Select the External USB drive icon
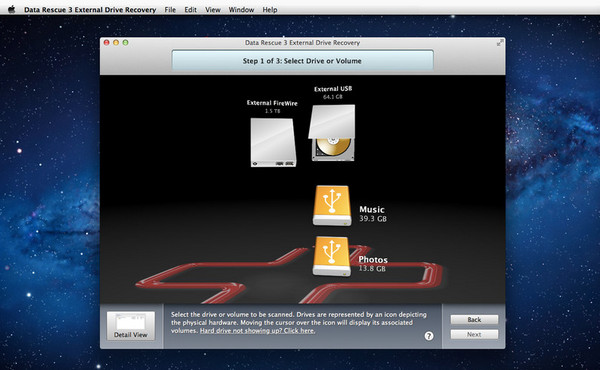Screen dimensions: 600x370 point(332,133)
